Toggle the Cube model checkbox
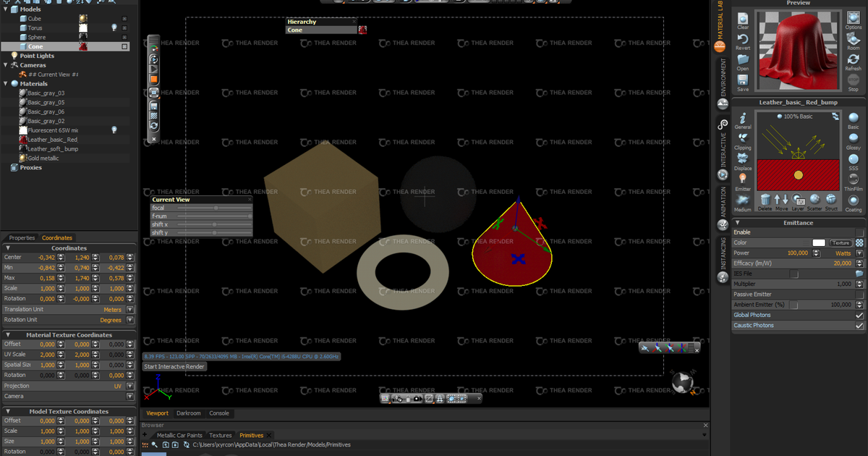The height and width of the screenshot is (456, 868). click(124, 18)
